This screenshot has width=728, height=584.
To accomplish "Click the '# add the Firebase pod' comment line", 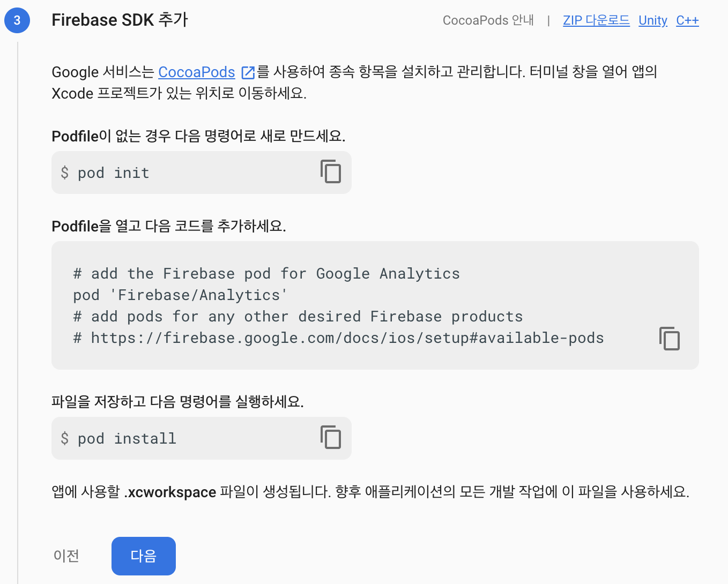I will point(266,273).
